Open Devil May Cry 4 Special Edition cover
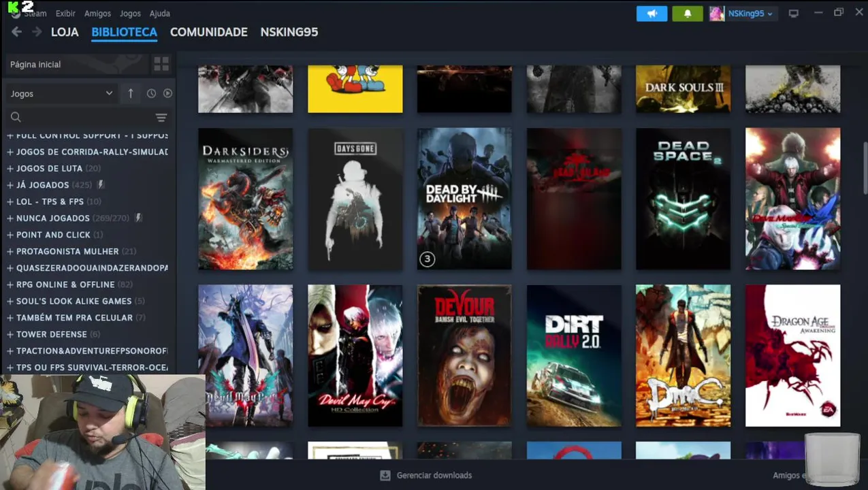The image size is (868, 490). click(792, 199)
